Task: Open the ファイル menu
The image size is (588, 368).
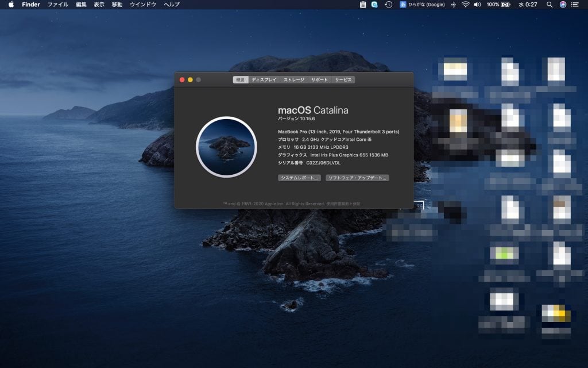Action: click(58, 5)
